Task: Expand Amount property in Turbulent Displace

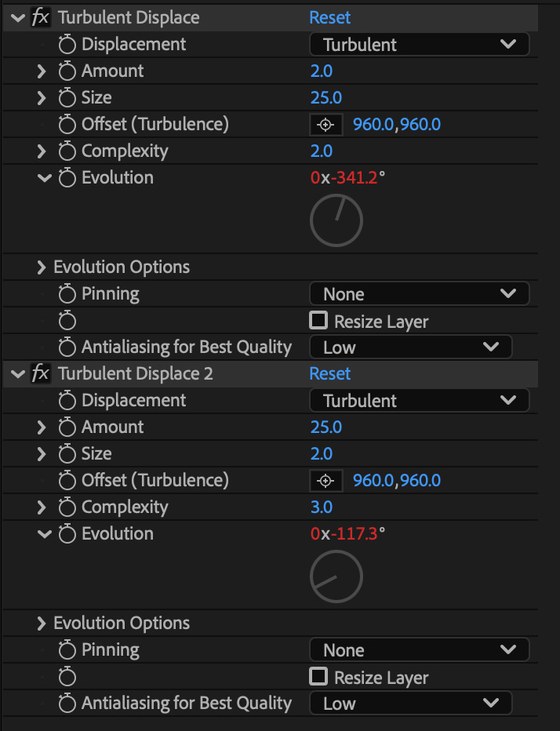Action: (42, 71)
